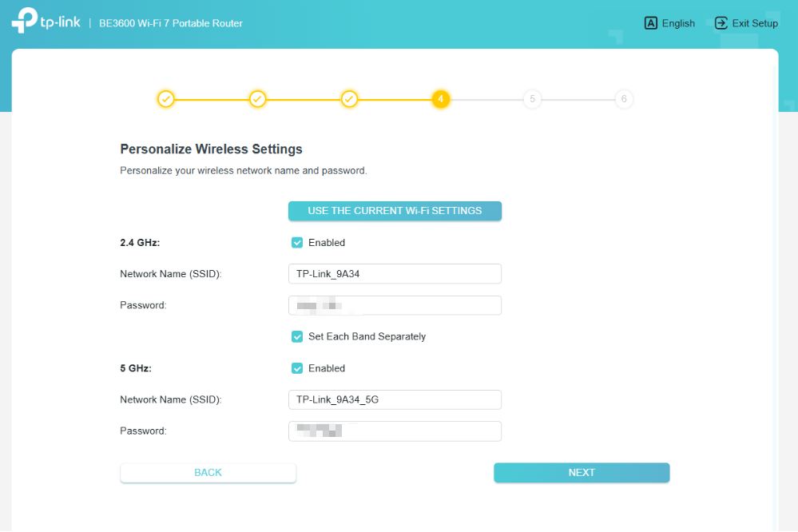Click USE THE CURRENT Wi-Fi SETTINGS
Viewport: 798px width, 532px height.
[x=395, y=210]
